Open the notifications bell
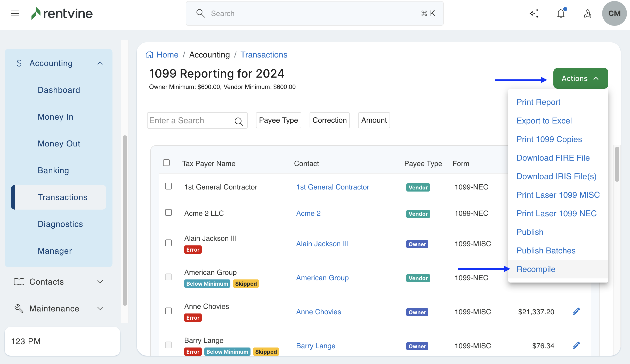 pos(561,13)
